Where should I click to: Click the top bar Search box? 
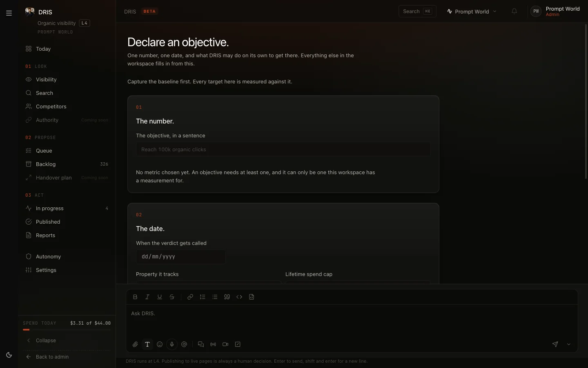point(417,11)
